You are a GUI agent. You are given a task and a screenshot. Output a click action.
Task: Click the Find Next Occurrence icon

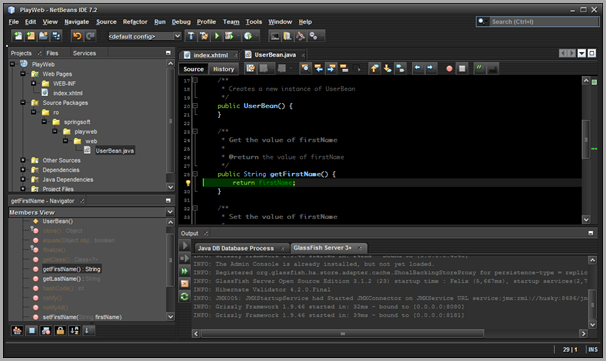coord(331,68)
